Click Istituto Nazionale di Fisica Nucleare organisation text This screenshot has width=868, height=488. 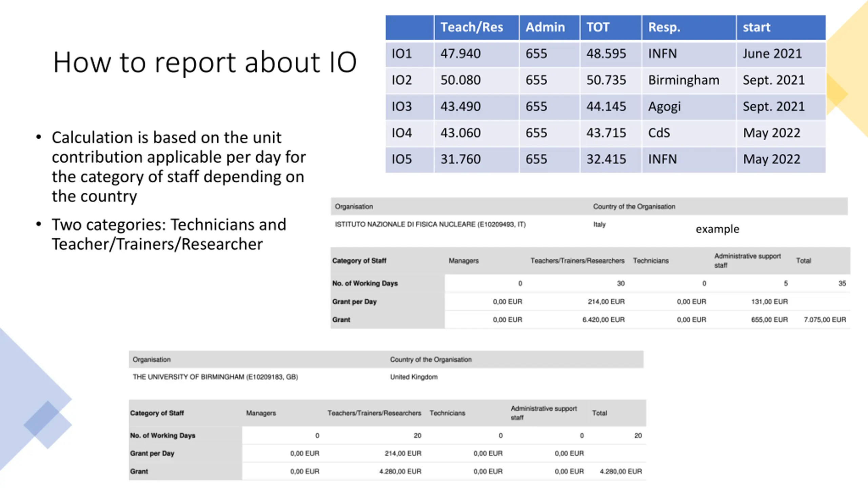tap(430, 224)
